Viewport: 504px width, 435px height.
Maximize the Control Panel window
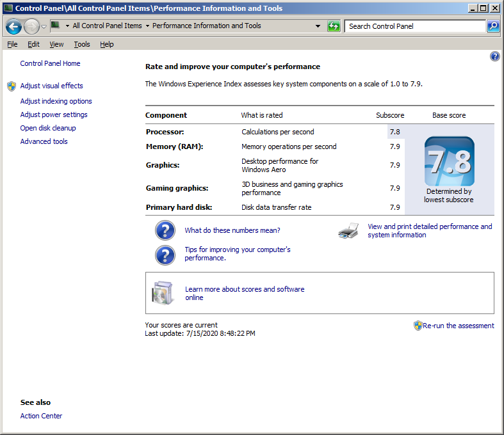pos(483,8)
